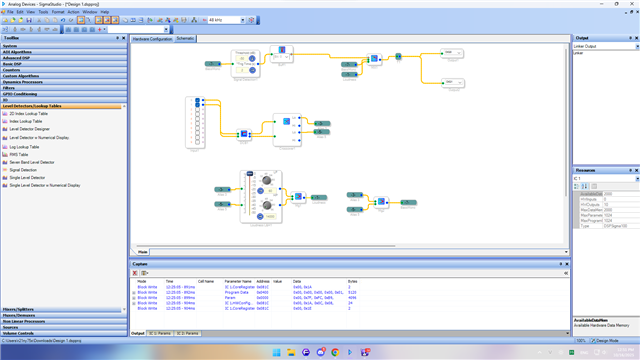The height and width of the screenshot is (360, 640).
Task: Open Linker Output dropdown in Output panel
Action: [x=638, y=47]
